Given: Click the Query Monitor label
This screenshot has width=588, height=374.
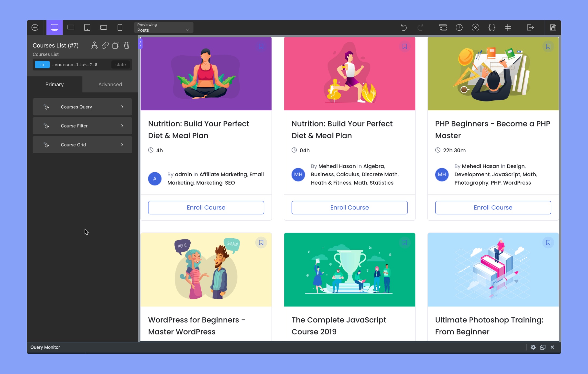Looking at the screenshot, I should (45, 347).
